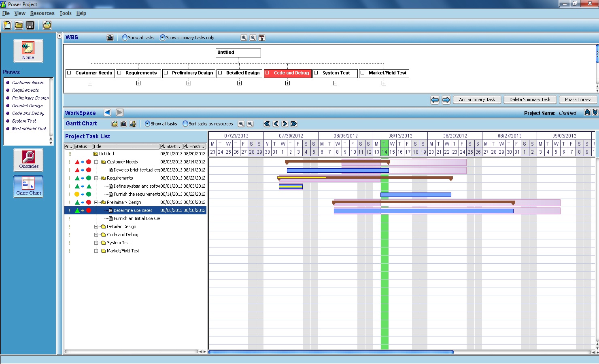Click the double-up chevron beside Project Name
Image resolution: width=599 pixels, height=364 pixels.
(x=587, y=112)
